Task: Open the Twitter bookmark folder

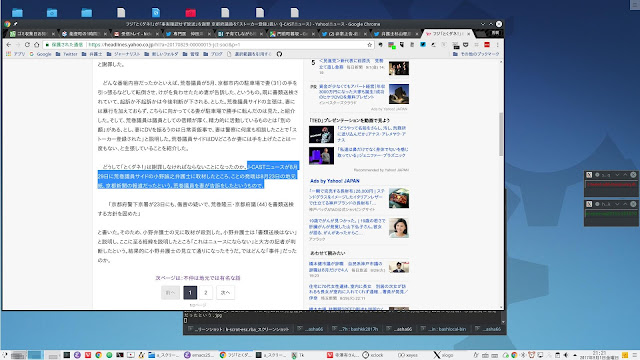Action: point(66,54)
